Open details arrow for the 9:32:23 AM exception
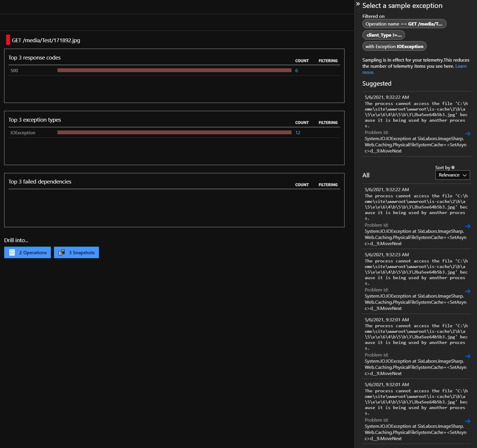 pyautogui.click(x=468, y=291)
